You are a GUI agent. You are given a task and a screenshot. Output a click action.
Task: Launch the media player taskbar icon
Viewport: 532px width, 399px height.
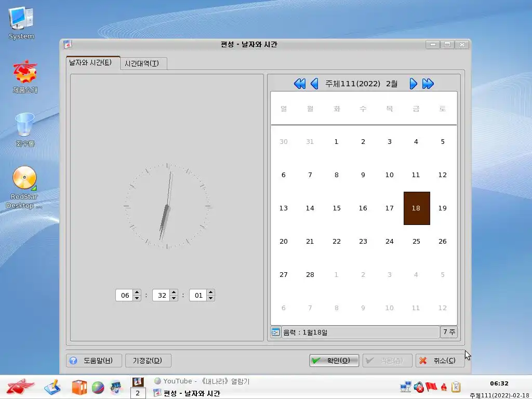click(x=116, y=388)
